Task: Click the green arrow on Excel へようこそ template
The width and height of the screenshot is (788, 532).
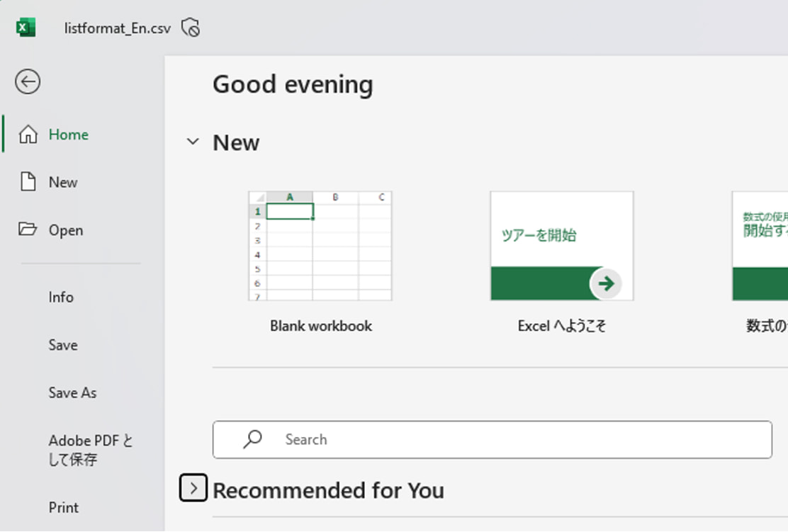Action: click(607, 283)
